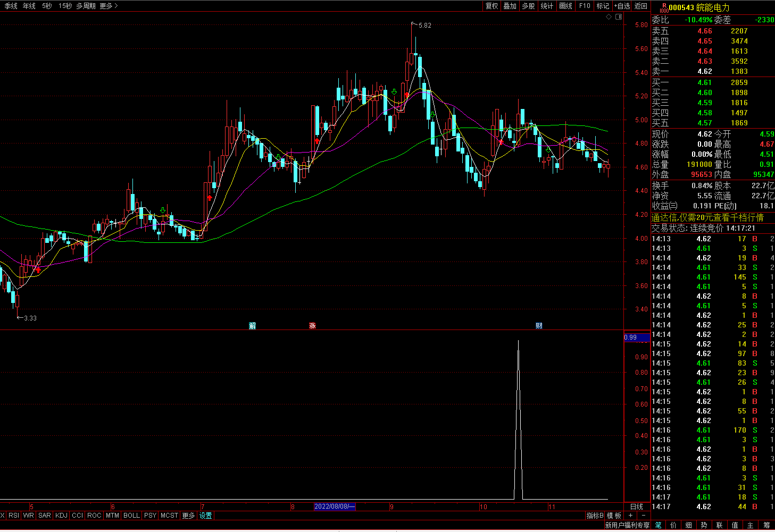Expand 更多 indicators in bottom bar

(189, 516)
